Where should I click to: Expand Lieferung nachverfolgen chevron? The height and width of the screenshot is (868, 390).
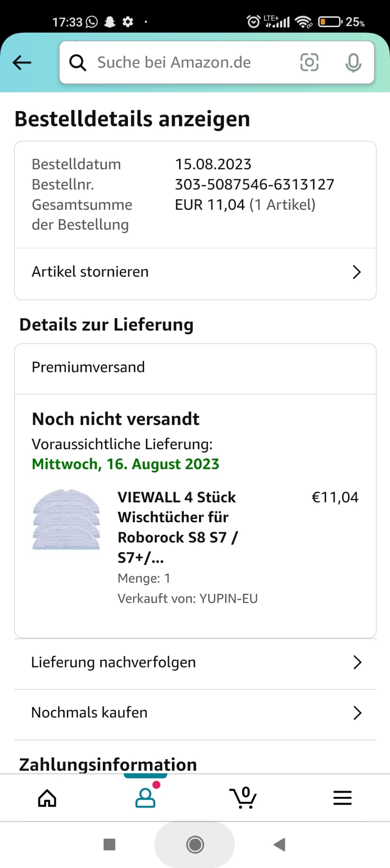pyautogui.click(x=357, y=662)
